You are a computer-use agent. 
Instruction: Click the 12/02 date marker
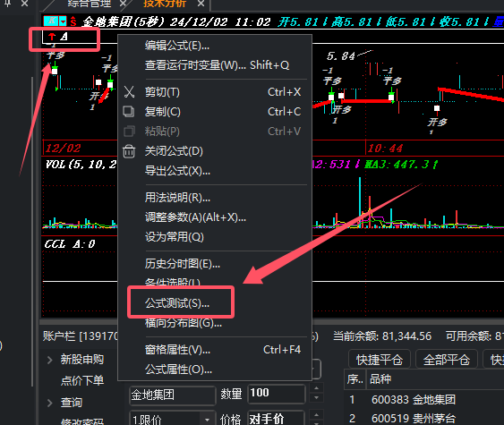tap(63, 149)
